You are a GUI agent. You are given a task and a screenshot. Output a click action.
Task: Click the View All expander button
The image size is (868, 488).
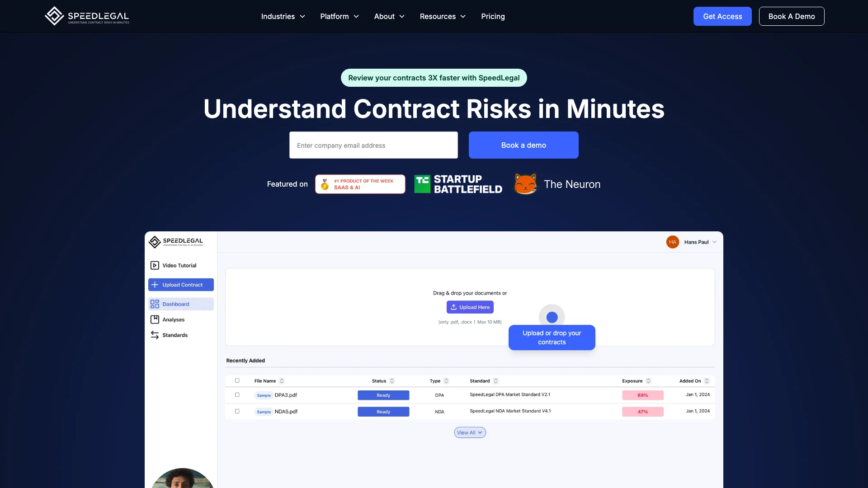(x=470, y=432)
